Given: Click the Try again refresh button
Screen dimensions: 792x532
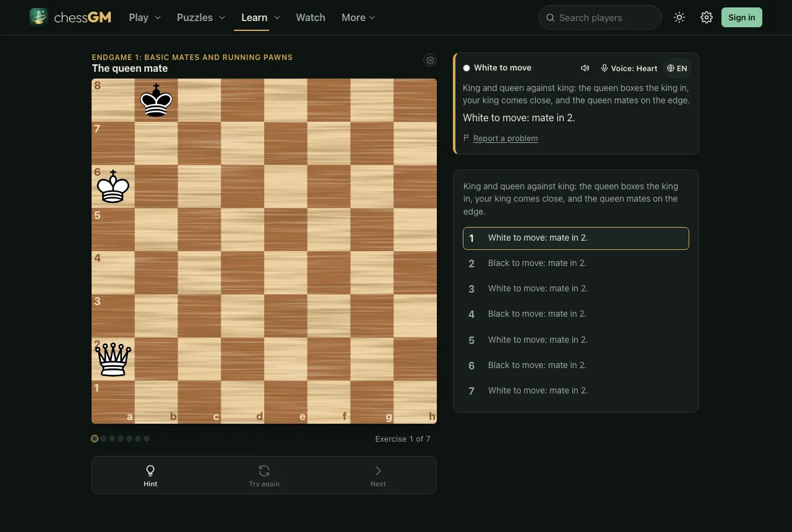Looking at the screenshot, I should point(264,476).
